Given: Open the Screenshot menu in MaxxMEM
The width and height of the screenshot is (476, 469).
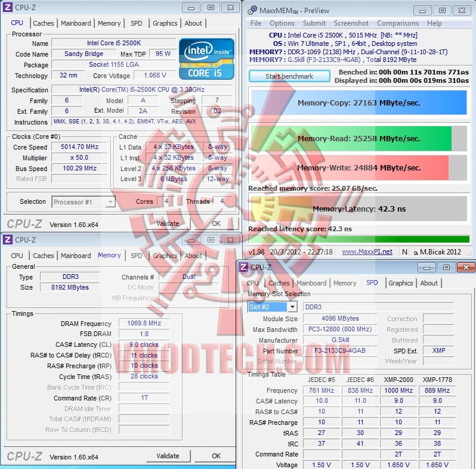Looking at the screenshot, I should click(351, 23).
